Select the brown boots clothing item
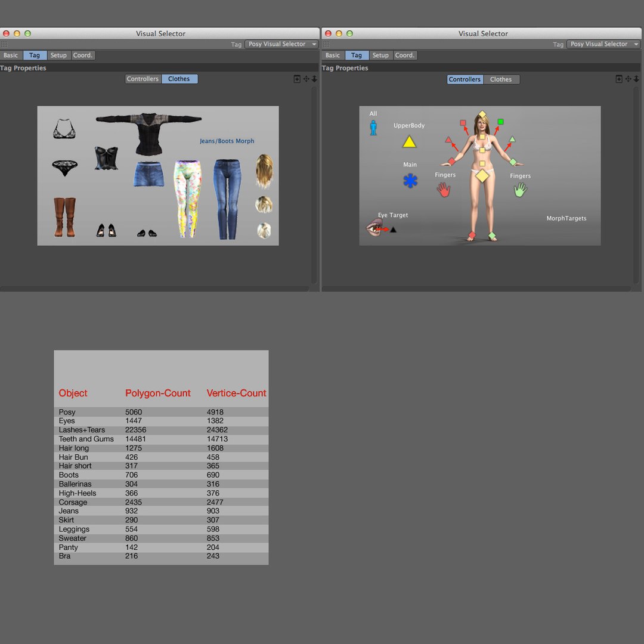Viewport: 644px width, 644px height. point(65,217)
